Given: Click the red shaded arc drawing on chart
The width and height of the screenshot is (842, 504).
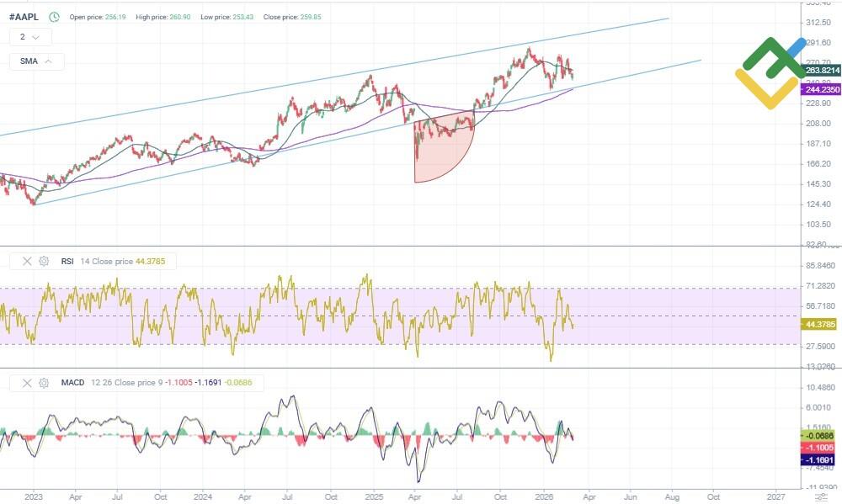Looking at the screenshot, I should pos(436,156).
